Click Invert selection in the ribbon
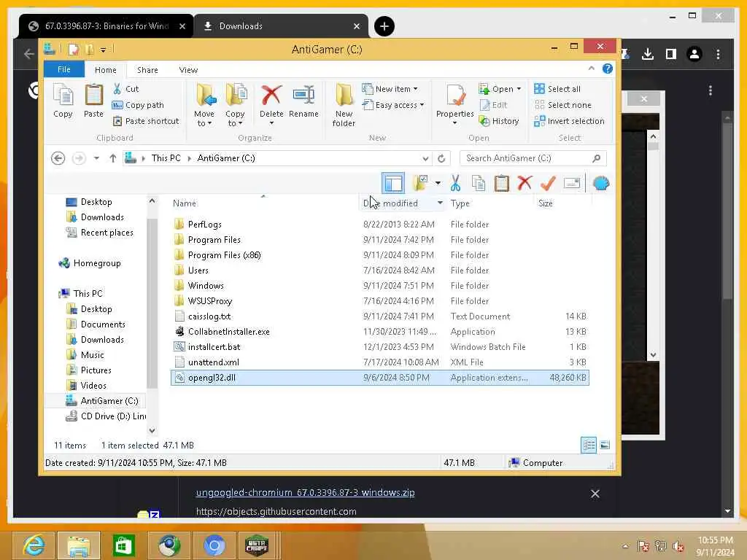The image size is (747, 560). click(x=569, y=121)
